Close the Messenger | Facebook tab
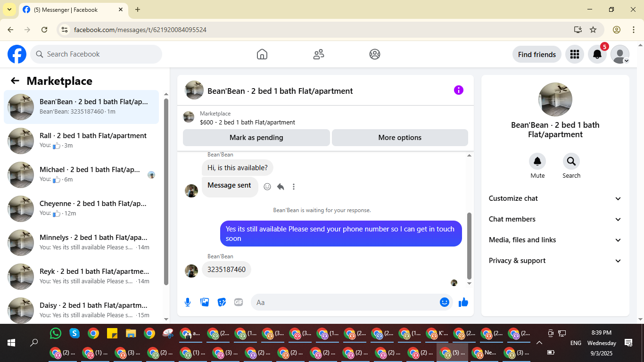Screen dimensions: 644x362 [x=121, y=9]
